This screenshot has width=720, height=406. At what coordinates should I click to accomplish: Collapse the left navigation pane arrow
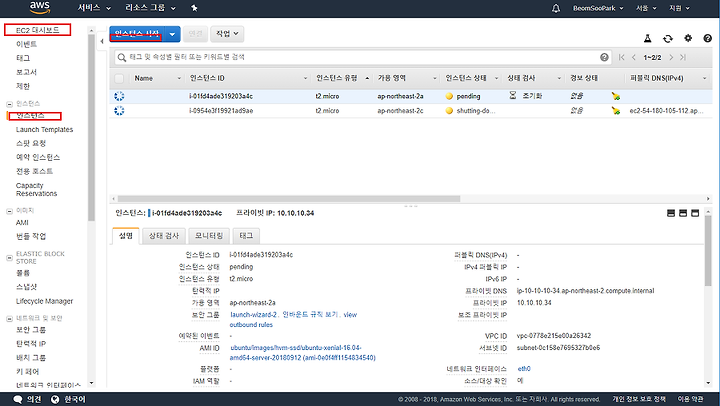(101, 41)
